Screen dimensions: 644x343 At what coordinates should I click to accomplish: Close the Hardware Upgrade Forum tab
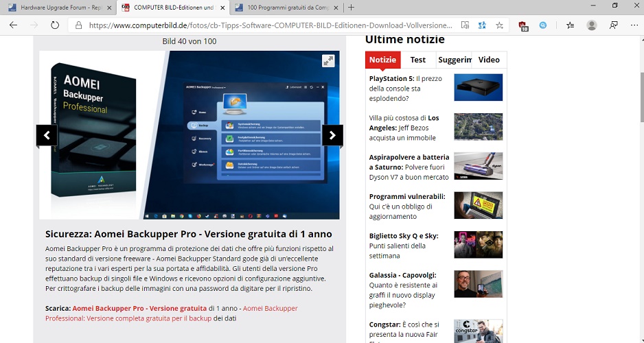[109, 8]
